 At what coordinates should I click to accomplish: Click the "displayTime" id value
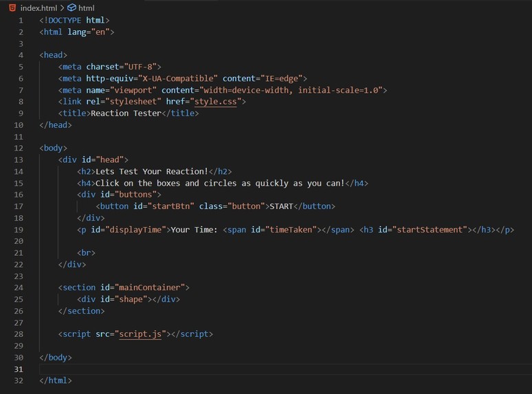[135, 230]
